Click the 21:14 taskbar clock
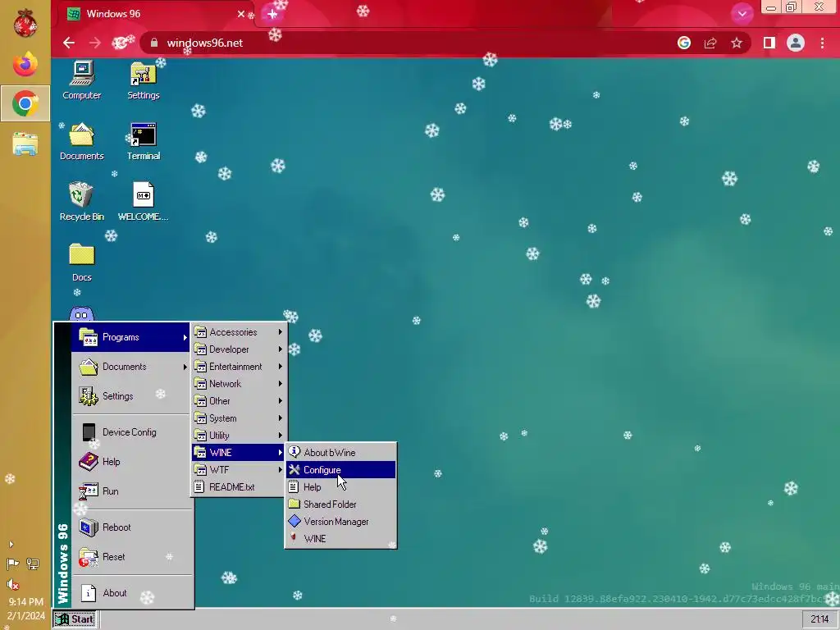Screen dimensions: 840x630 pyautogui.click(x=819, y=619)
